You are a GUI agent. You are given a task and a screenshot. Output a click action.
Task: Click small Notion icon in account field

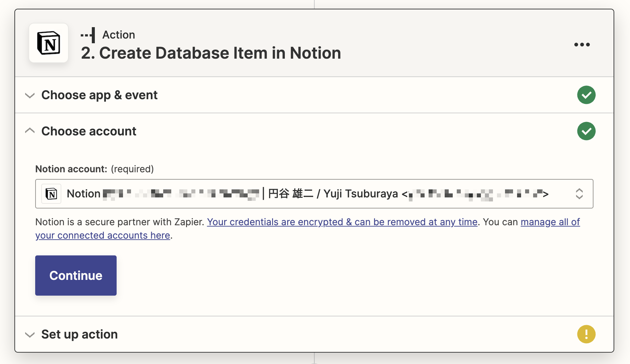[51, 194]
